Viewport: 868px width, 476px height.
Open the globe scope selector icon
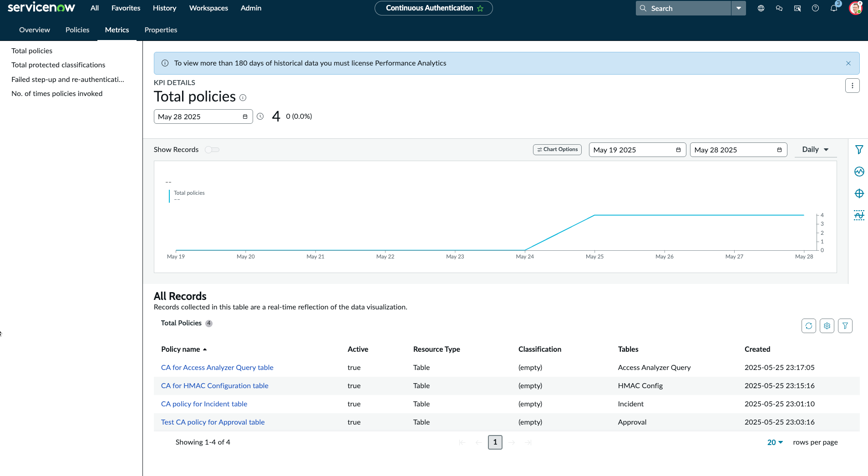pos(761,8)
